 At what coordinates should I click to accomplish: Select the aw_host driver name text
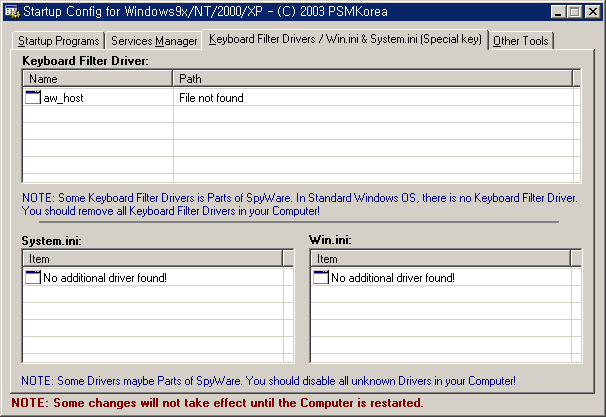click(x=61, y=98)
